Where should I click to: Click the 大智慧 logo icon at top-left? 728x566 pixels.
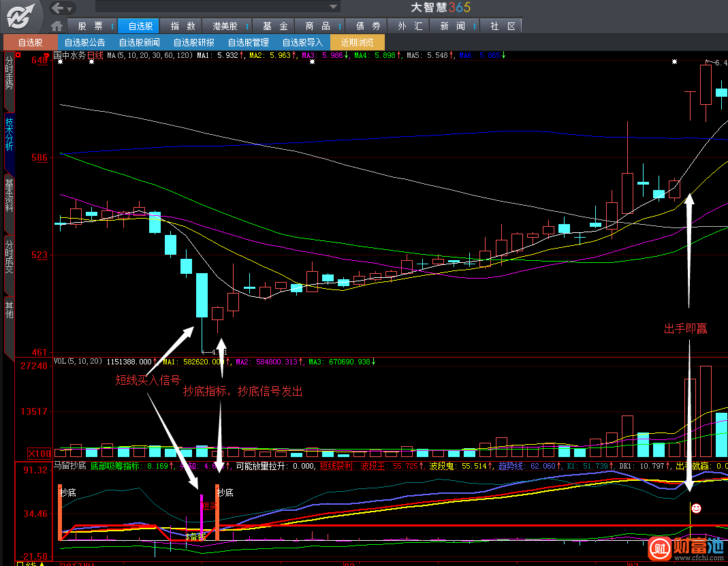pos(20,16)
